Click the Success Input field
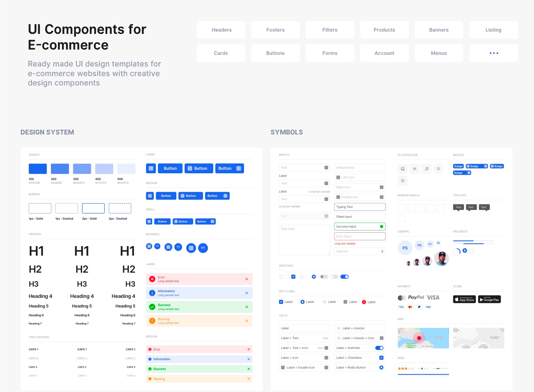 tap(360, 227)
